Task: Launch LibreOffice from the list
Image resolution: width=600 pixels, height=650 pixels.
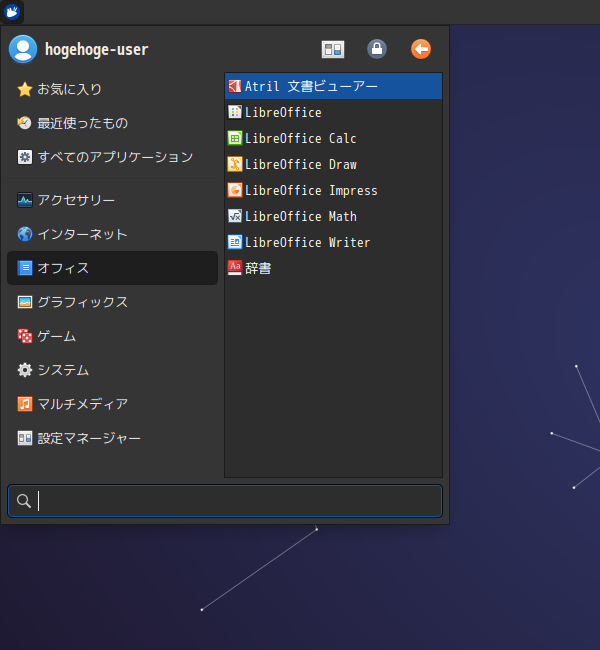Action: [333, 112]
